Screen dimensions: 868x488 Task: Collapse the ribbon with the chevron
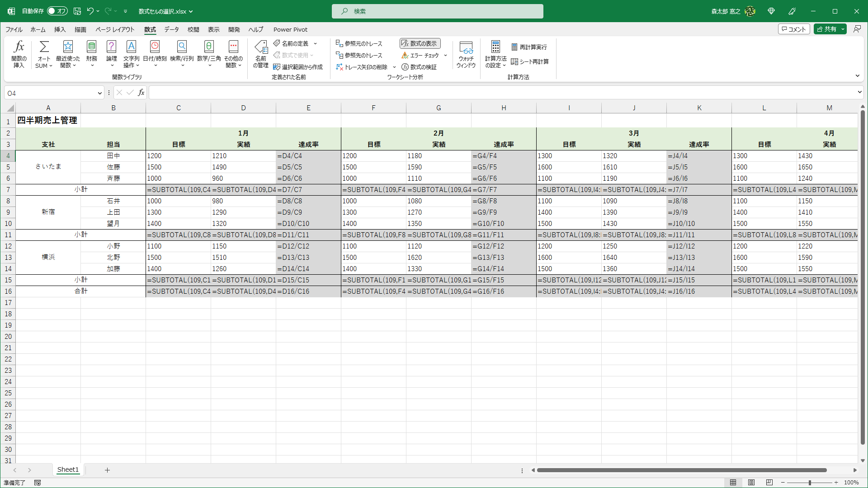click(857, 76)
